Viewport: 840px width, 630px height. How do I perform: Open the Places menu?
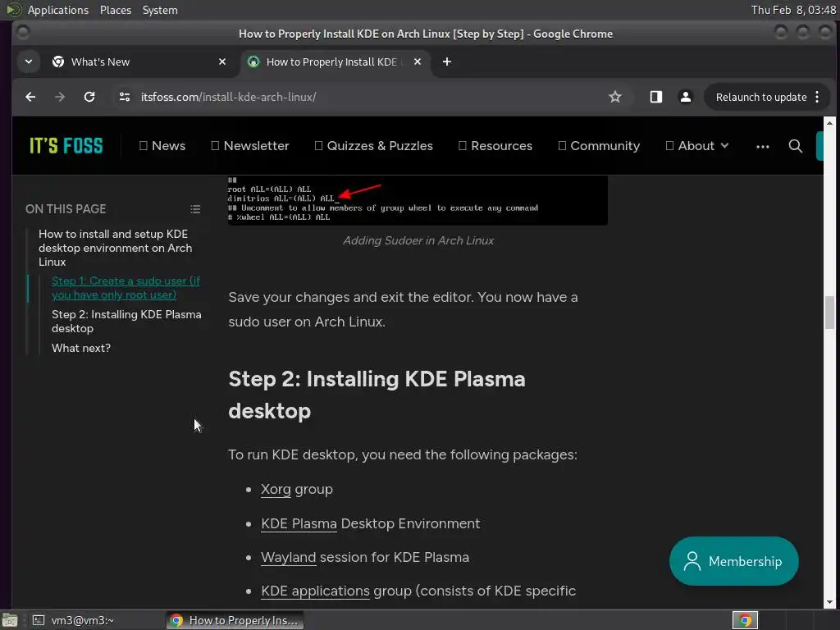click(x=115, y=10)
